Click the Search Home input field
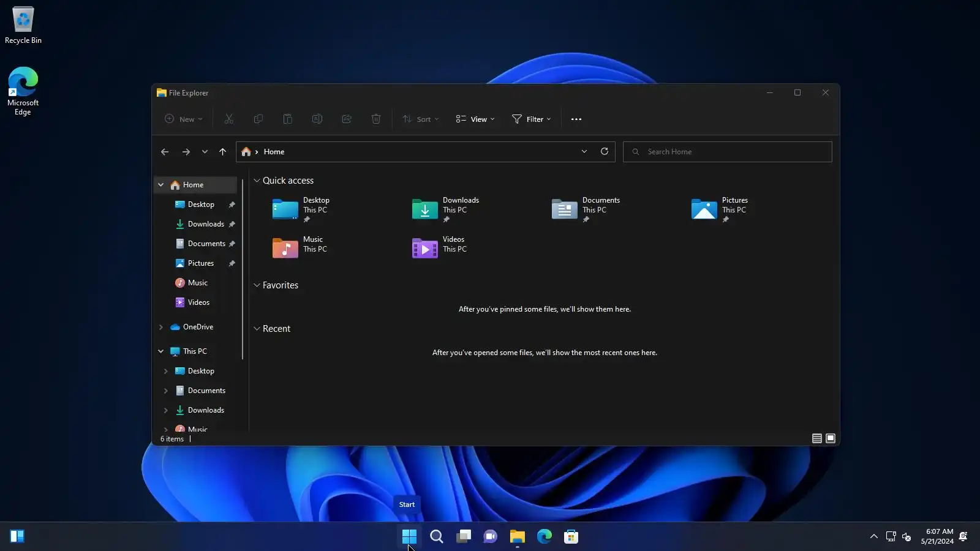The width and height of the screenshot is (980, 551). 728,152
